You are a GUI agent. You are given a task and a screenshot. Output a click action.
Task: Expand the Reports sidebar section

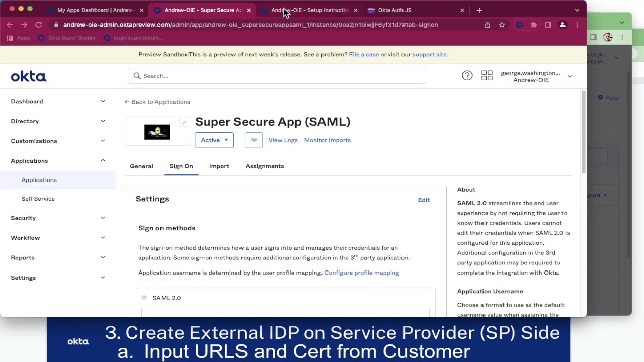point(58,257)
